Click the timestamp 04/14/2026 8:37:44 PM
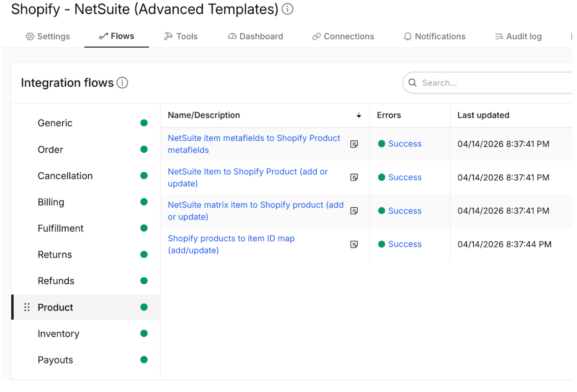Image resolution: width=577 pixels, height=392 pixels. tap(504, 244)
